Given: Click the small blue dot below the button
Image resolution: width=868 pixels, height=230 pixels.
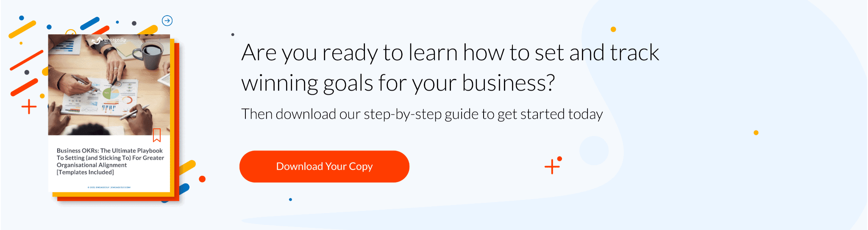Looking at the screenshot, I should tap(290, 200).
